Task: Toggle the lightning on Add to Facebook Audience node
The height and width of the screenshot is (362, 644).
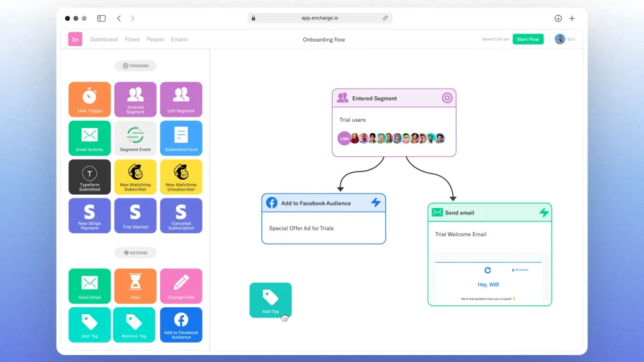Action: (x=375, y=202)
